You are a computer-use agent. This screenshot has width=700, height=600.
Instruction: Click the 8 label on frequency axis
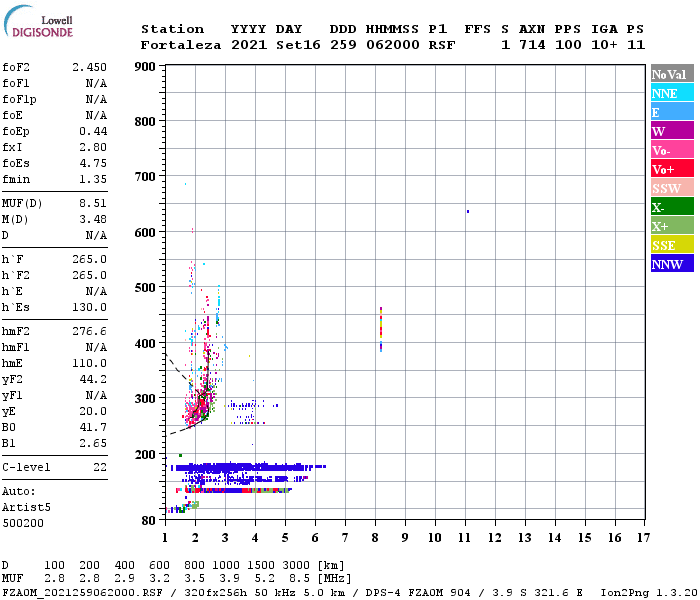[375, 538]
